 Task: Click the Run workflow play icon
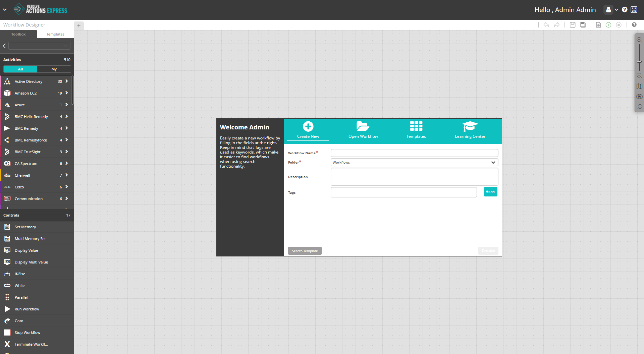coord(608,25)
